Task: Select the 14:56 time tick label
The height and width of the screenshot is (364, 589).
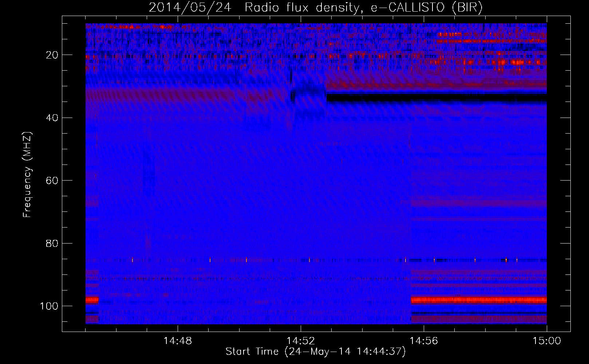Action: (424, 341)
